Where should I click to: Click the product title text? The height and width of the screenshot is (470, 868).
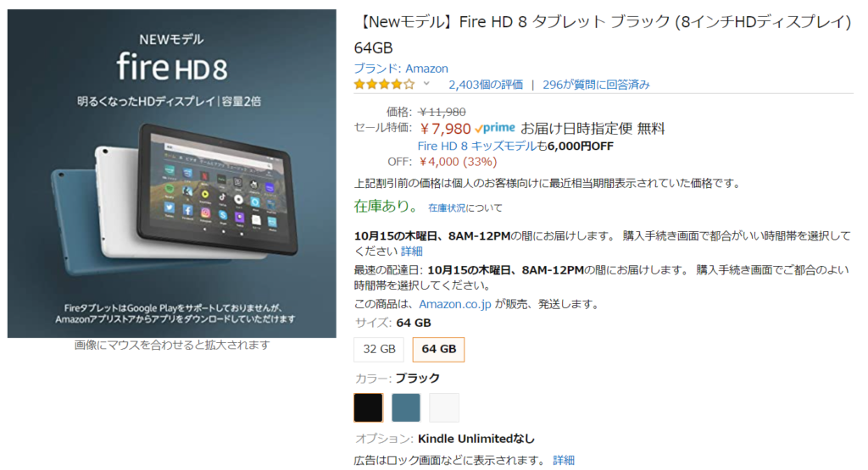point(603,34)
